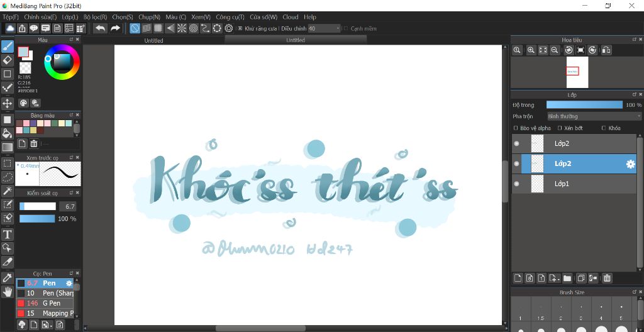The image size is (644, 332).
Task: Open Cloud menu
Action: point(291,17)
